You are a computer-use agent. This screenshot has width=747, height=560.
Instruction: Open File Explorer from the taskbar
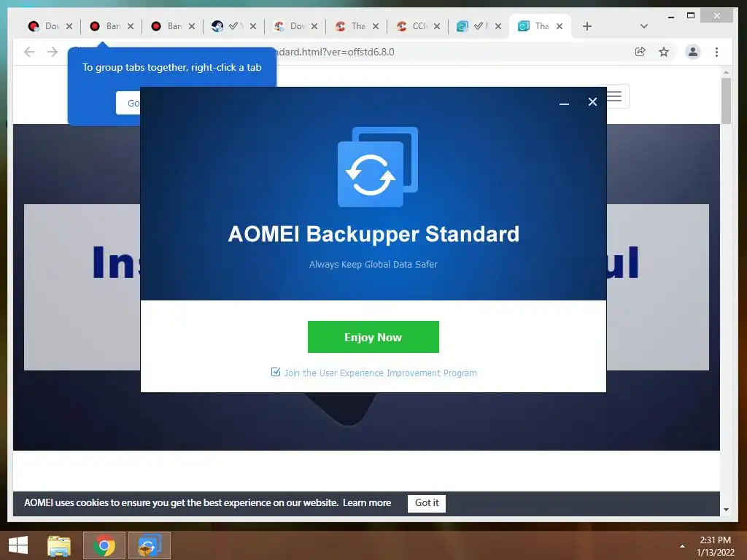click(59, 545)
